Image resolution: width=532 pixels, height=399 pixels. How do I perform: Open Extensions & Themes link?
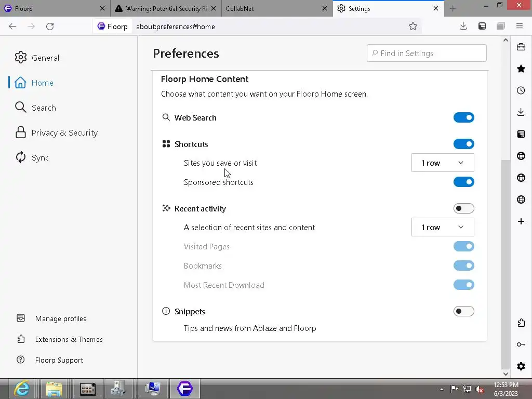tap(59, 339)
